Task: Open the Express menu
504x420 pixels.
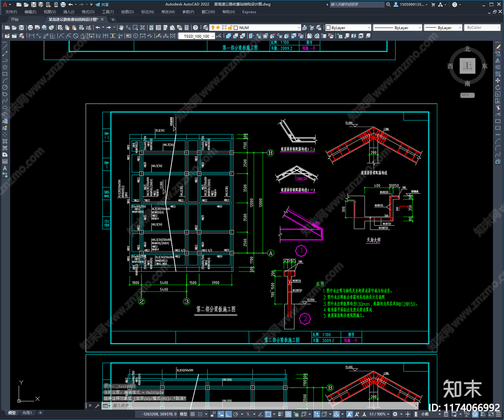Action: point(249,12)
